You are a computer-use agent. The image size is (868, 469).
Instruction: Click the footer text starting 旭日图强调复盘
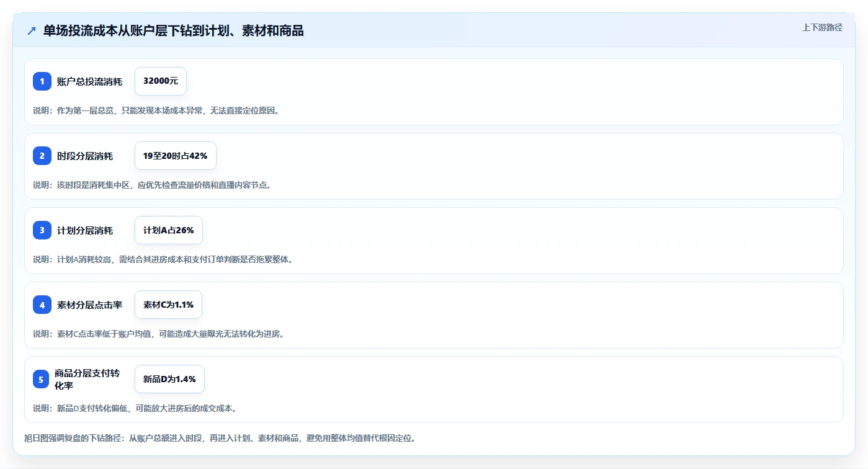[x=220, y=438]
